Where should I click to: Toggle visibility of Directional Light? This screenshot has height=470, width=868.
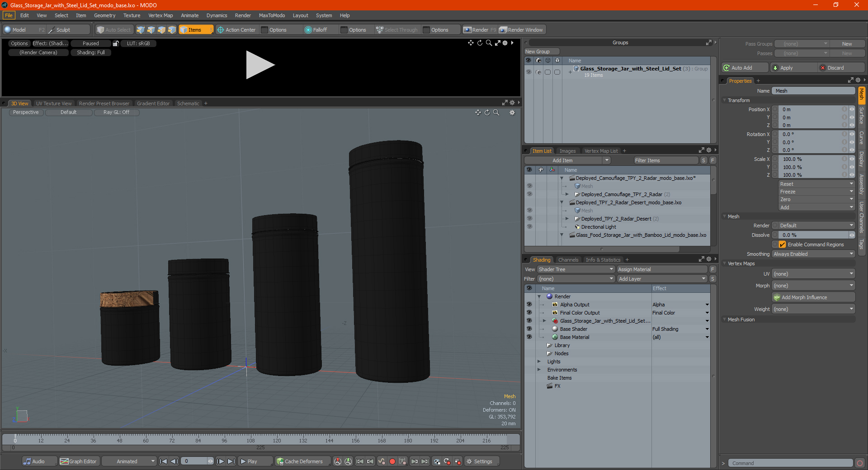click(529, 227)
